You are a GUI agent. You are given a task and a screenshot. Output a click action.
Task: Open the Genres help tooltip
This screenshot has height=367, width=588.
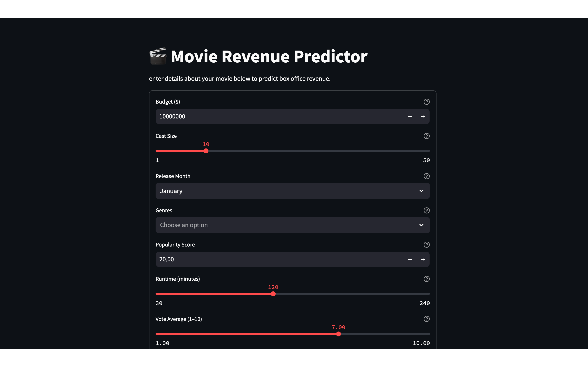(427, 210)
